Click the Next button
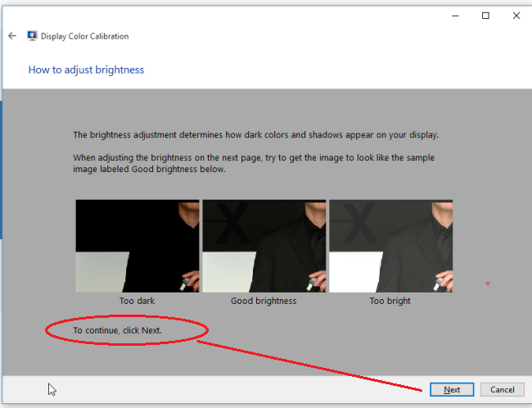The height and width of the screenshot is (408, 532). (x=452, y=389)
